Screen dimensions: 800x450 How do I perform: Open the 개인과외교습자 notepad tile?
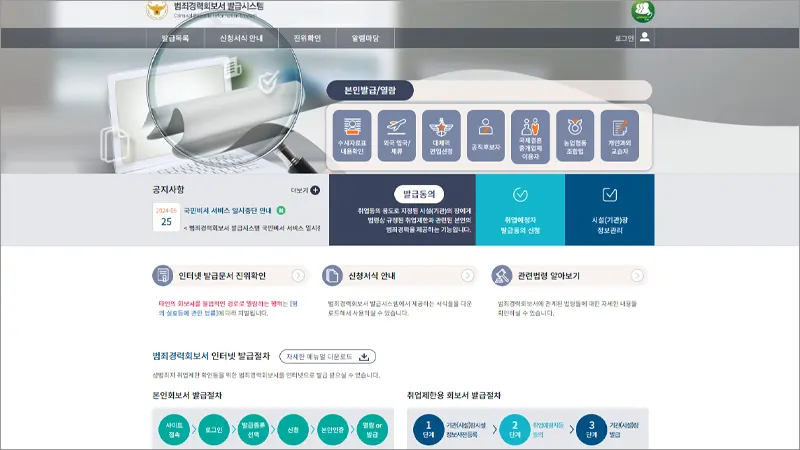[620, 136]
